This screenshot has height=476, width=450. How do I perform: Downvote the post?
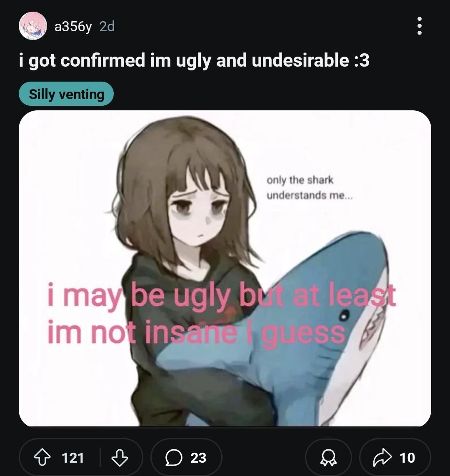(120, 457)
